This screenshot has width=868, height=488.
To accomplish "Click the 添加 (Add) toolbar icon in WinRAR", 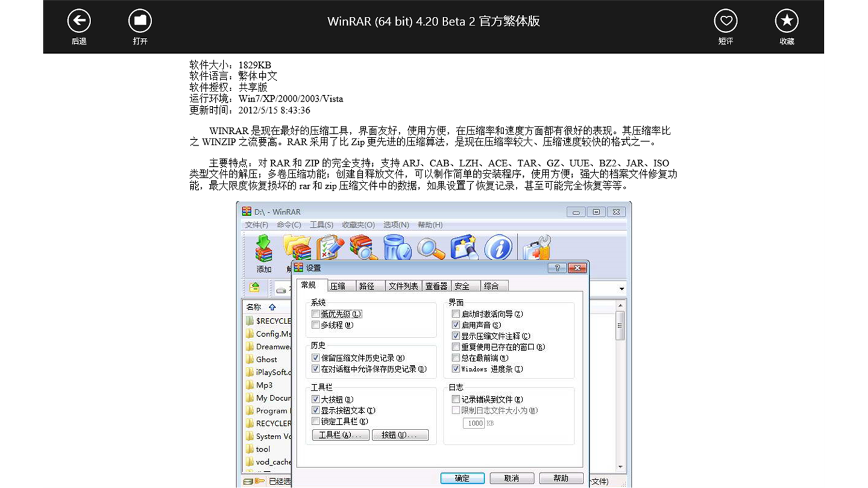I will coord(264,248).
